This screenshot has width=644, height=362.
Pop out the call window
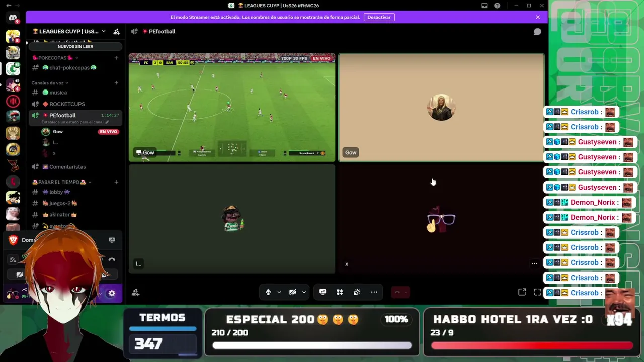[522, 292]
